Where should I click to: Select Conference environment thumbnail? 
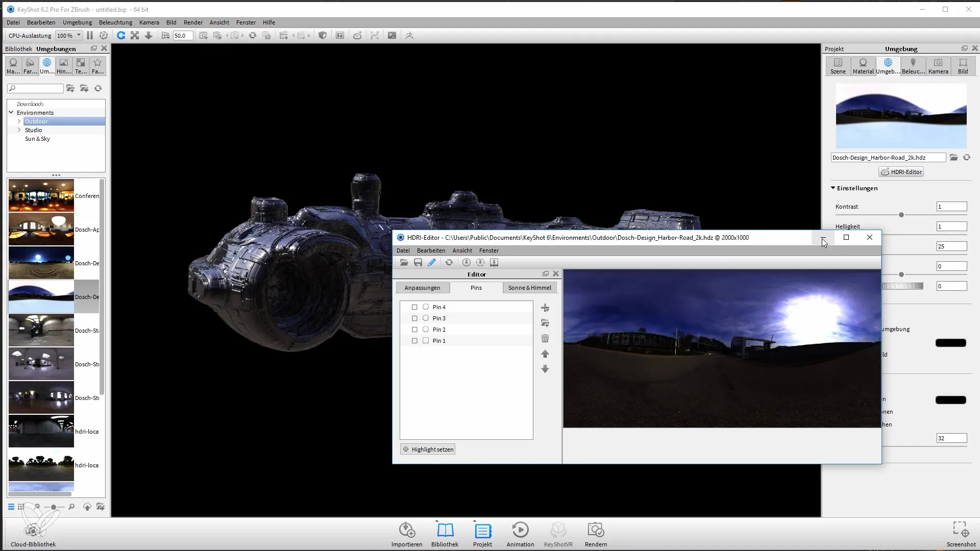click(x=41, y=195)
